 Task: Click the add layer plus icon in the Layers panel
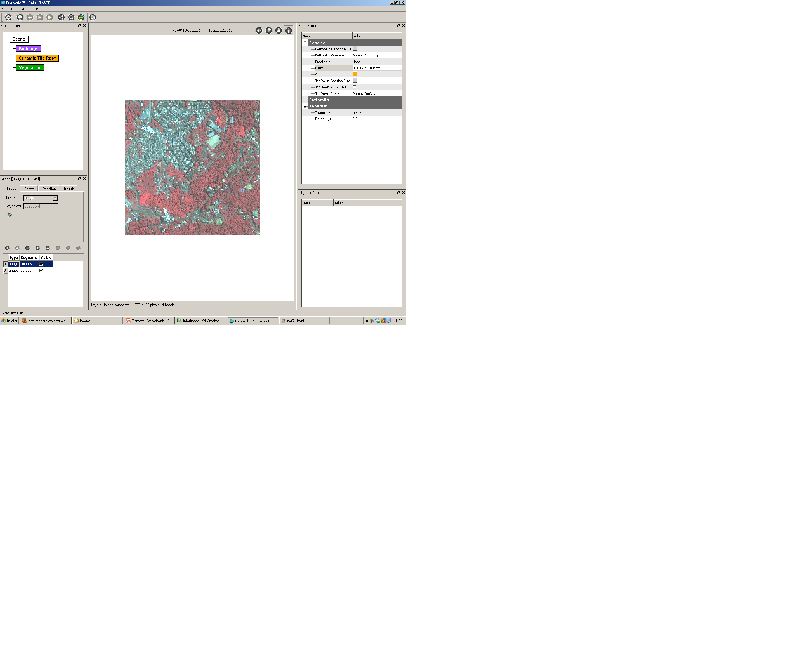(8, 248)
